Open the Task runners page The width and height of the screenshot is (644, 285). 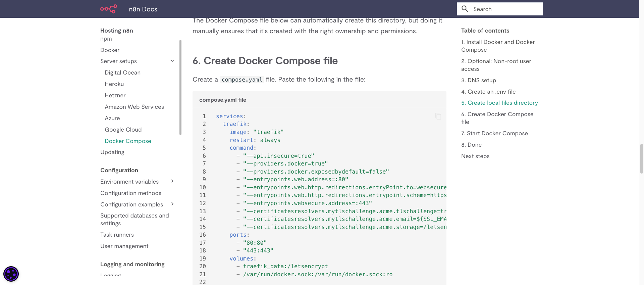coord(117,235)
